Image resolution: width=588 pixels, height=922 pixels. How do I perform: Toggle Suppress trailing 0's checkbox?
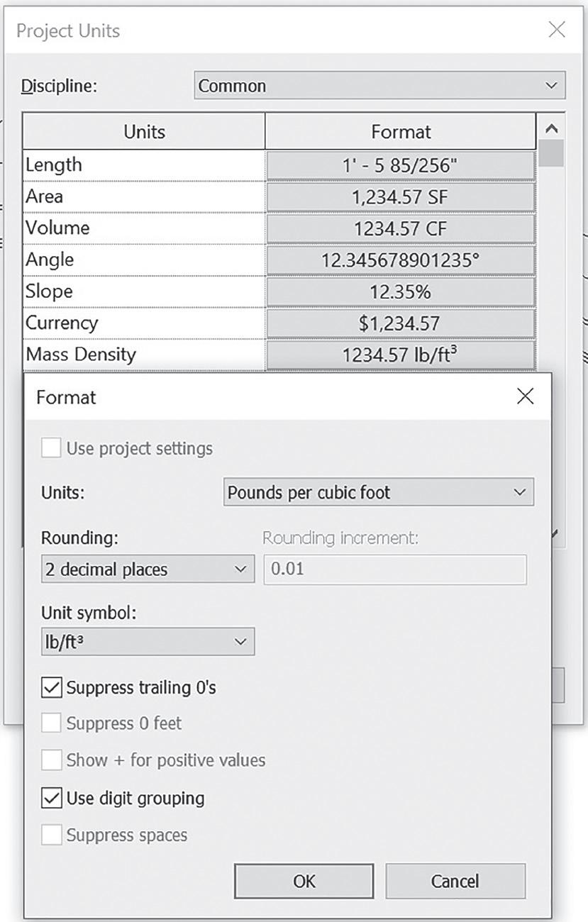coord(52,687)
